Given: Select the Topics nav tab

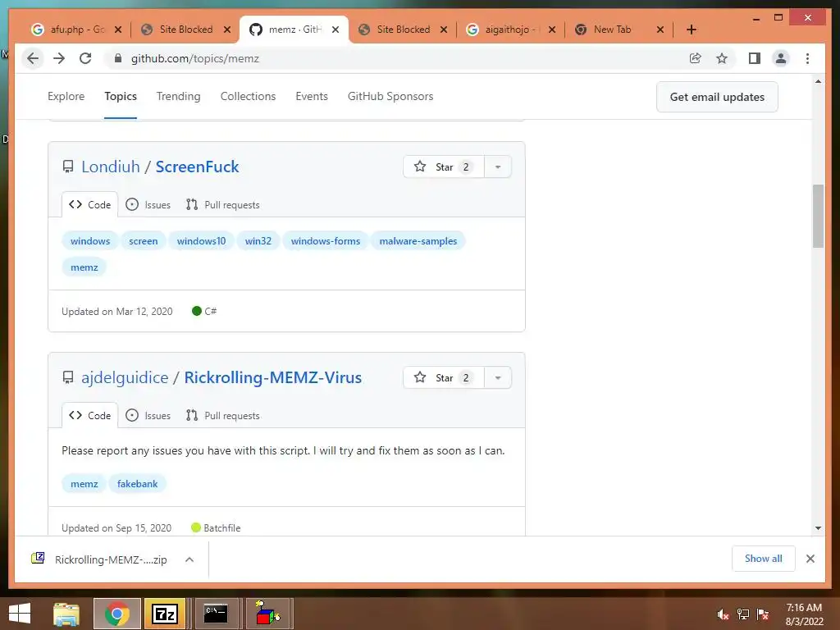Looking at the screenshot, I should 121,97.
